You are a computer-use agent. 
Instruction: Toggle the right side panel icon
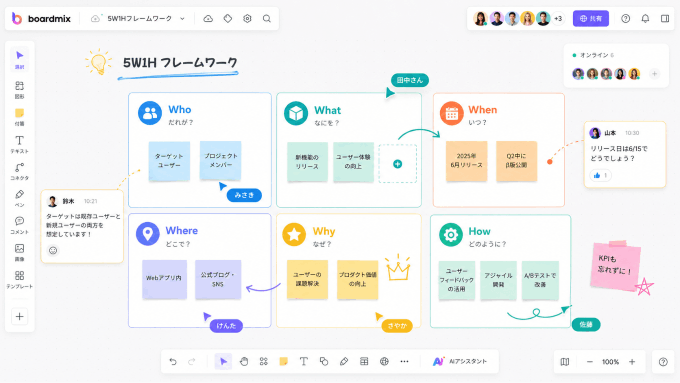click(665, 19)
